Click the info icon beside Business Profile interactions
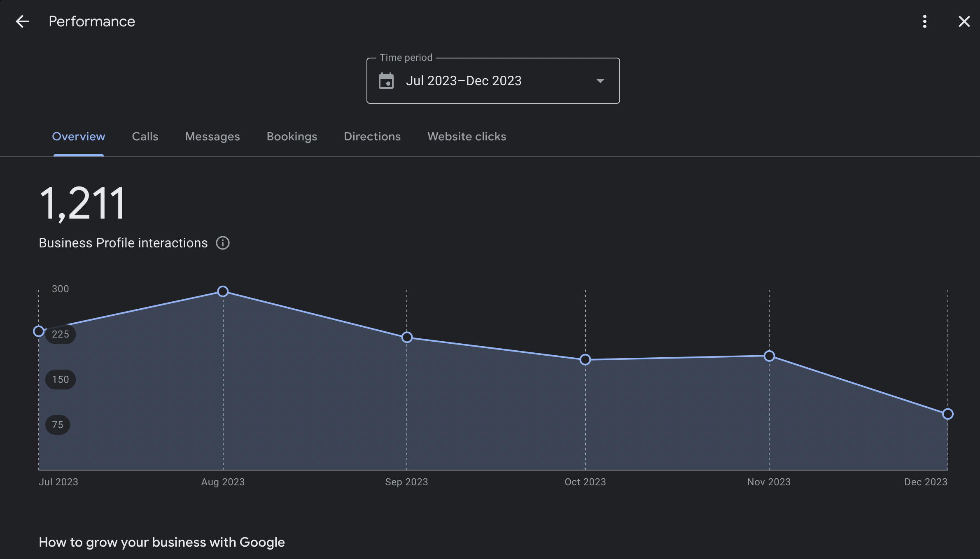 pyautogui.click(x=223, y=243)
